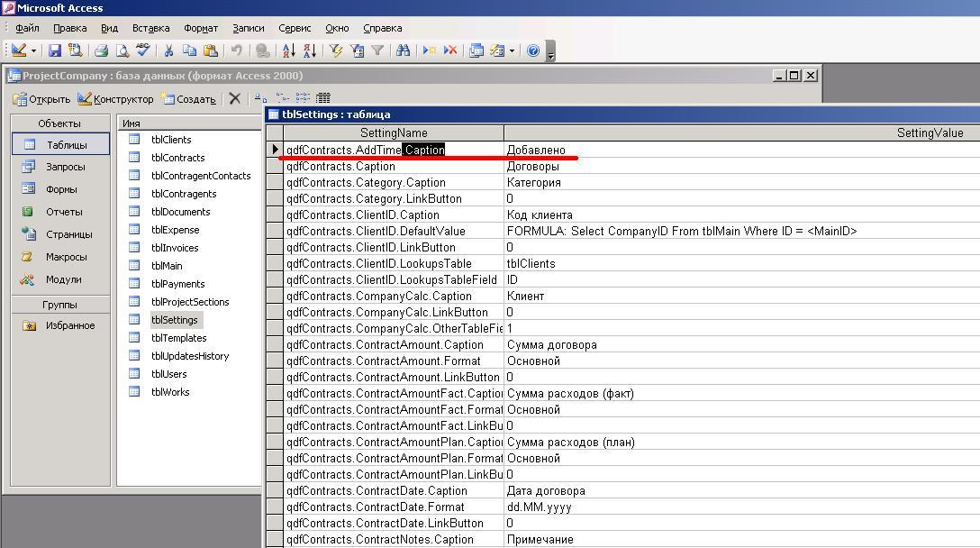Select tblContracts in table list
This screenshot has width=980, height=548.
click(x=177, y=158)
